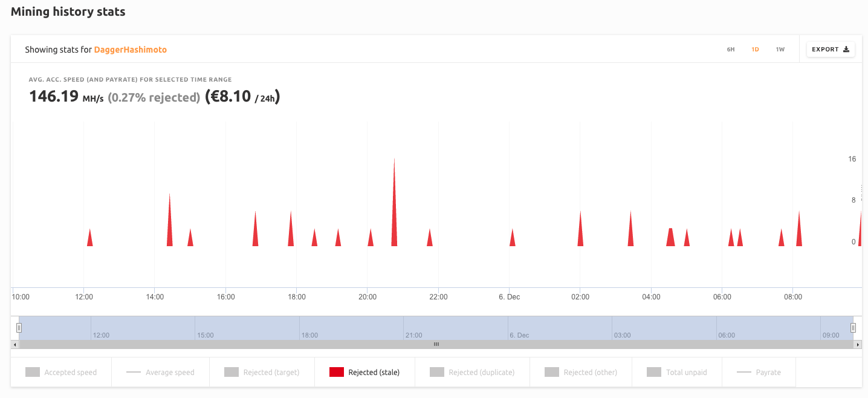Toggle the Payrate legend line
This screenshot has height=398, width=868.
(759, 373)
